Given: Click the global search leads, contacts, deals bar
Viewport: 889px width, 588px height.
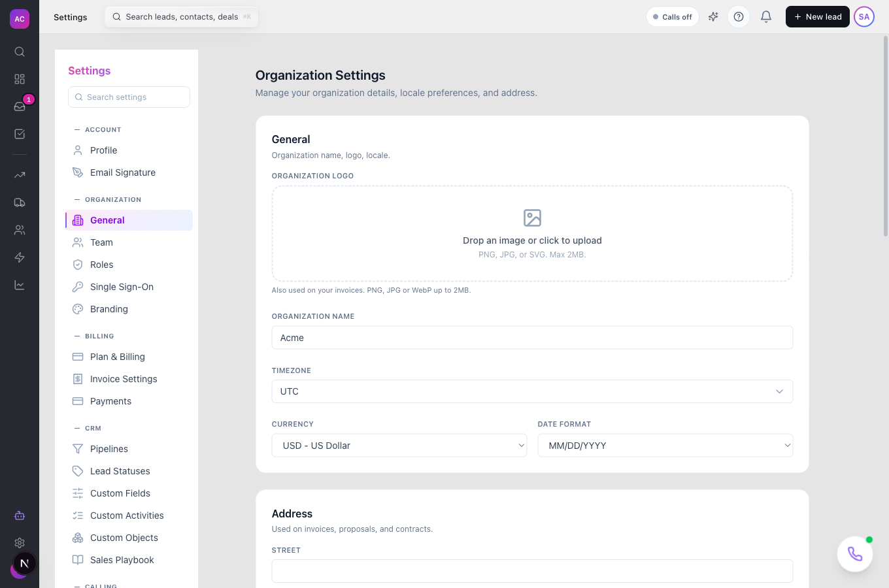Looking at the screenshot, I should coord(182,17).
